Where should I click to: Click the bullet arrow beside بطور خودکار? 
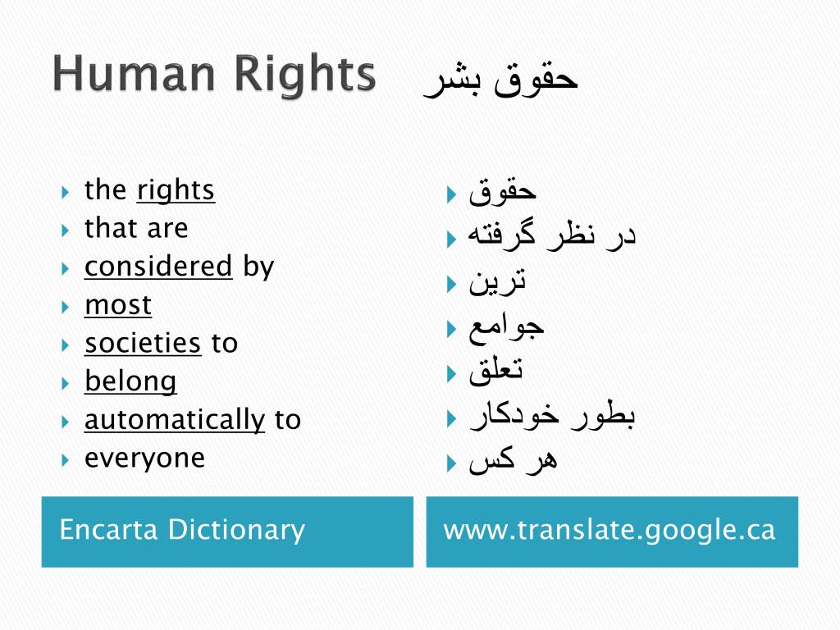(x=451, y=418)
